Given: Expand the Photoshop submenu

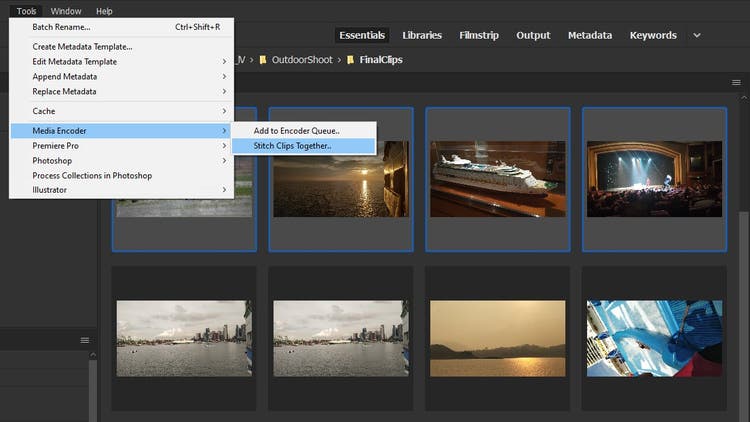Looking at the screenshot, I should coord(121,161).
